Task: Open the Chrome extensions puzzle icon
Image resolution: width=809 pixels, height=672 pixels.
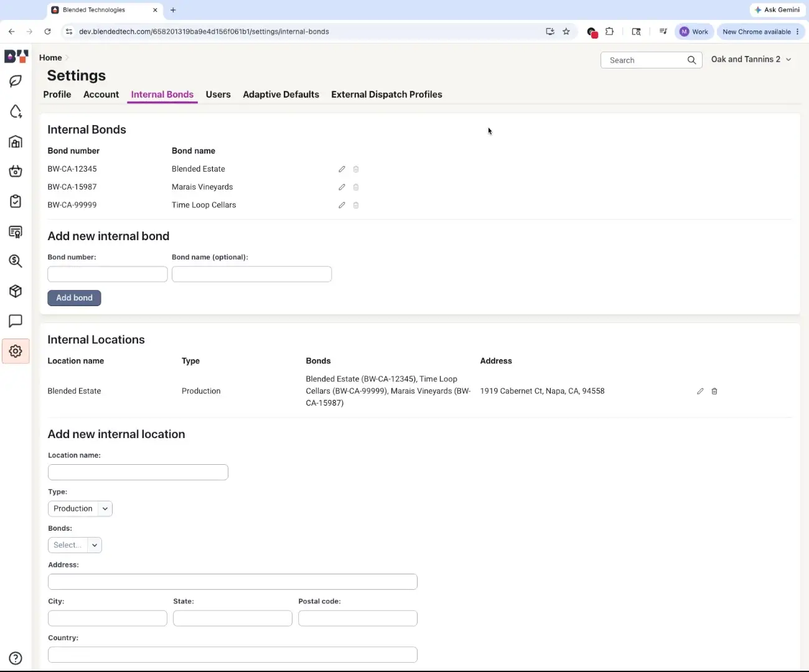Action: (609, 32)
